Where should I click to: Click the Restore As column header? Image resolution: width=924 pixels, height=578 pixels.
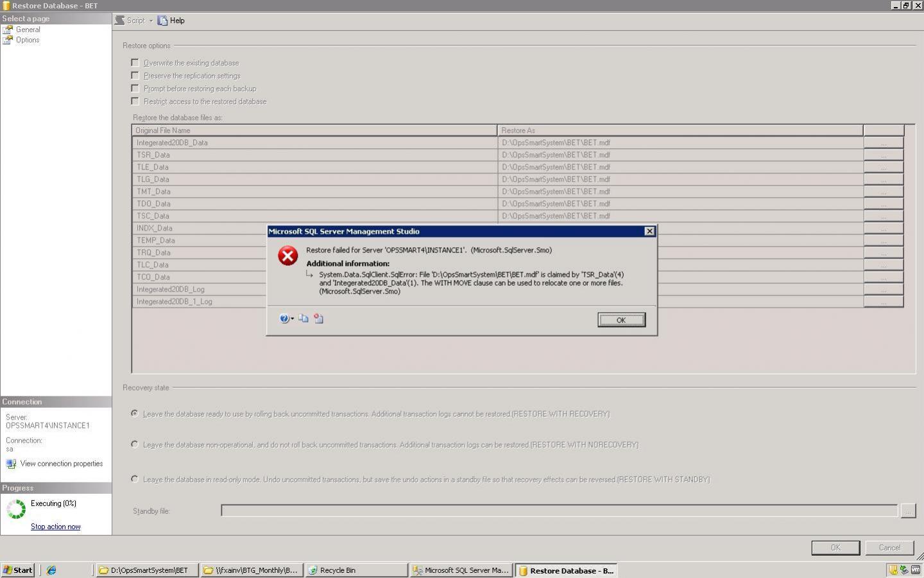[680, 130]
